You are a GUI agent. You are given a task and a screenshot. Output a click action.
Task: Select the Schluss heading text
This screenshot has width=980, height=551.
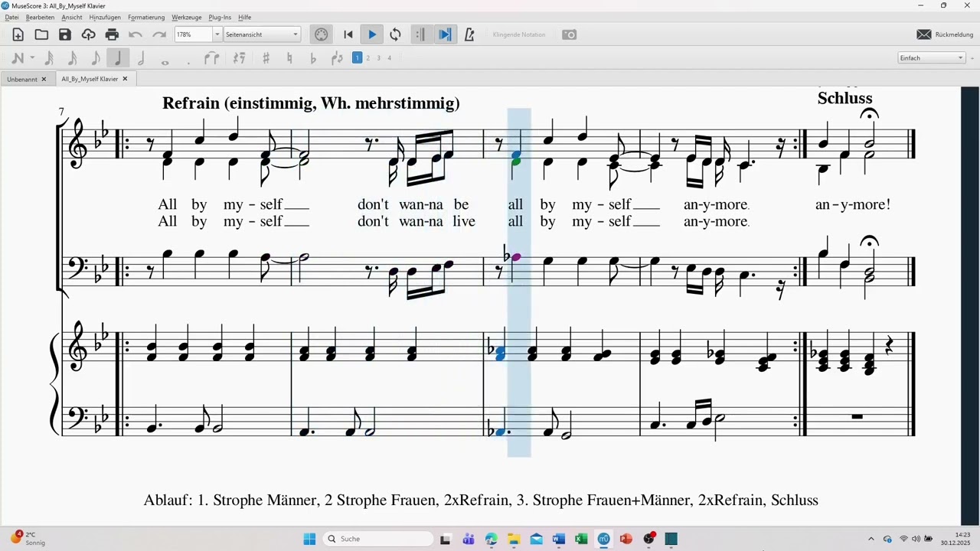(x=844, y=98)
